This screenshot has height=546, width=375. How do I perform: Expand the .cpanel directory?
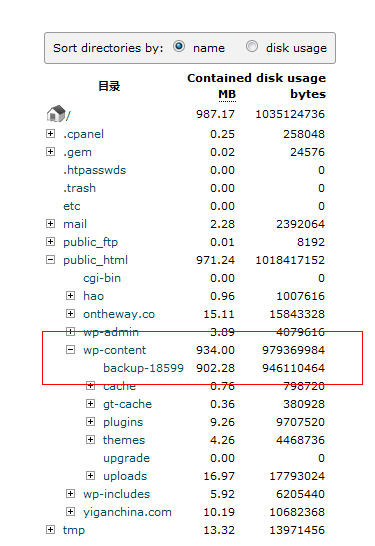coord(50,134)
